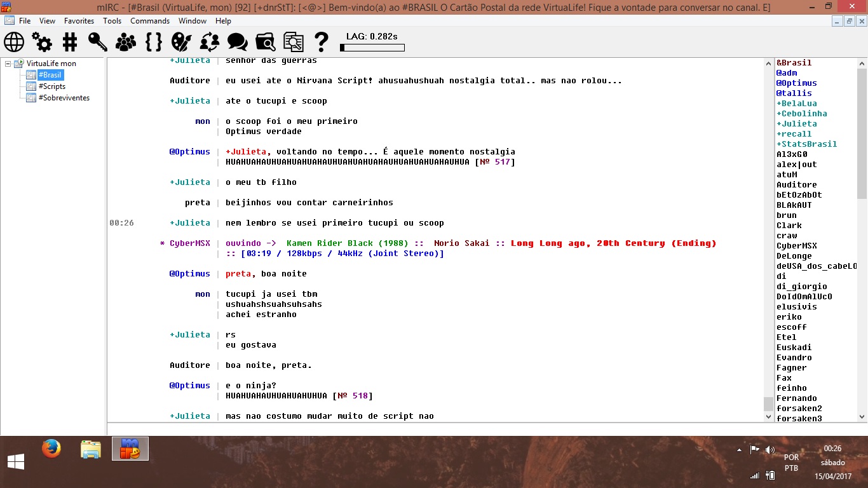
Task: Select forsaken2 in nick list
Action: tap(799, 409)
